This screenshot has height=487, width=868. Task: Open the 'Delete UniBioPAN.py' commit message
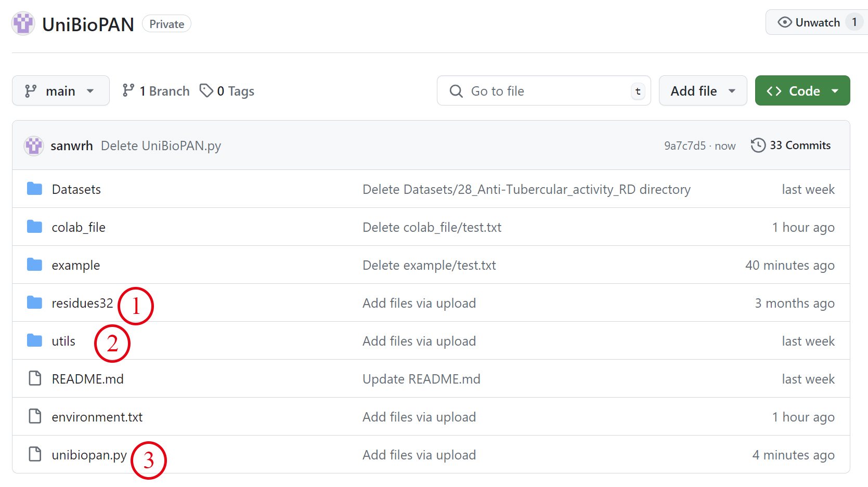click(161, 146)
